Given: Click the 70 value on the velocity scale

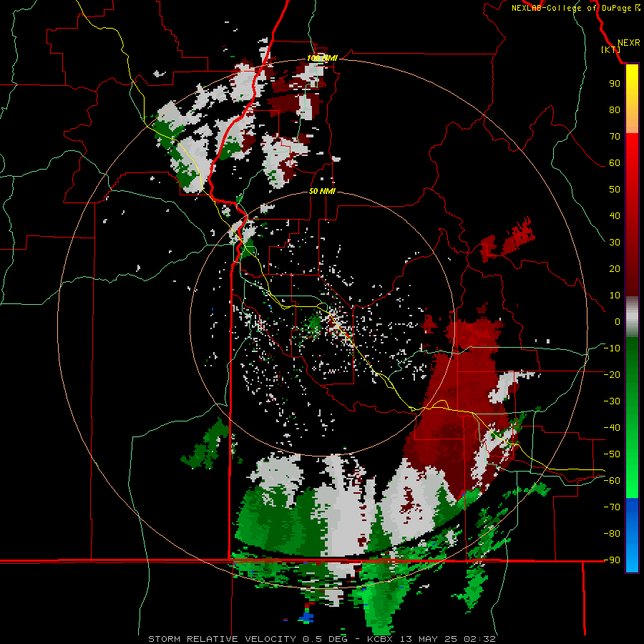Looking at the screenshot, I should 615,137.
